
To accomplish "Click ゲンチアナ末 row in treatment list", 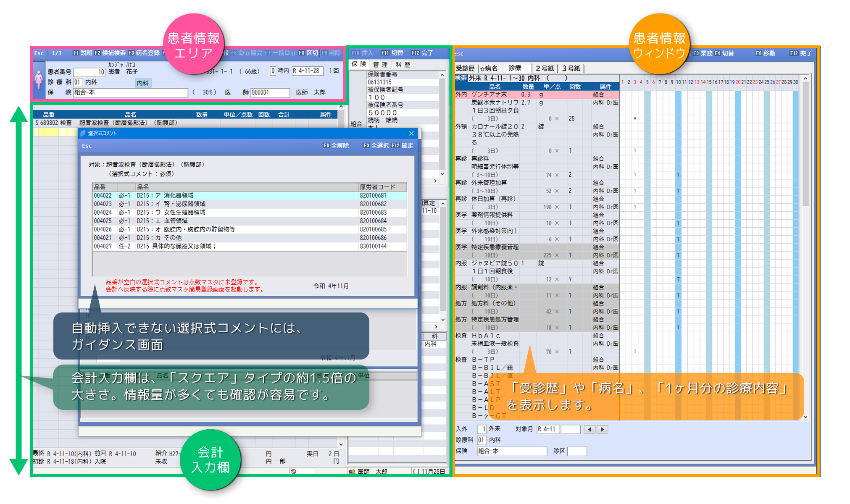I will 537,94.
